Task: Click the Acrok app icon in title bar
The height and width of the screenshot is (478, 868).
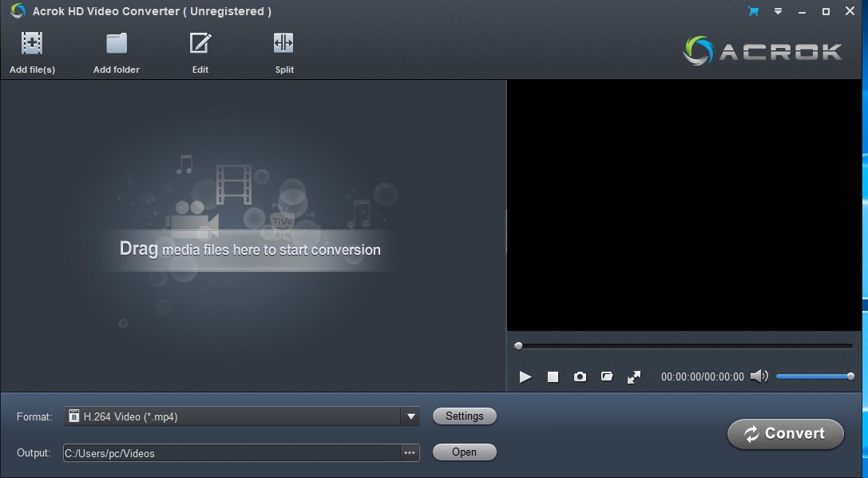Action: 18,11
